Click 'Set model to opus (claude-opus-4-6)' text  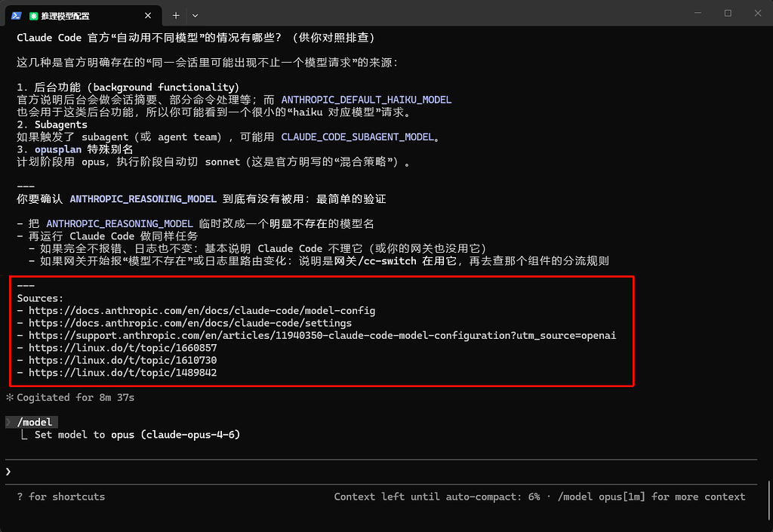(x=137, y=435)
